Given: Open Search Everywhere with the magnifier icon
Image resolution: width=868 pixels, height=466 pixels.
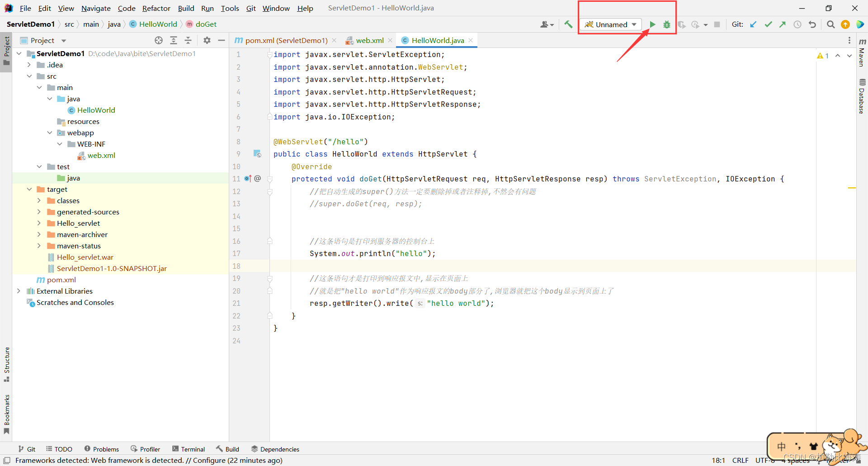Looking at the screenshot, I should tap(830, 24).
